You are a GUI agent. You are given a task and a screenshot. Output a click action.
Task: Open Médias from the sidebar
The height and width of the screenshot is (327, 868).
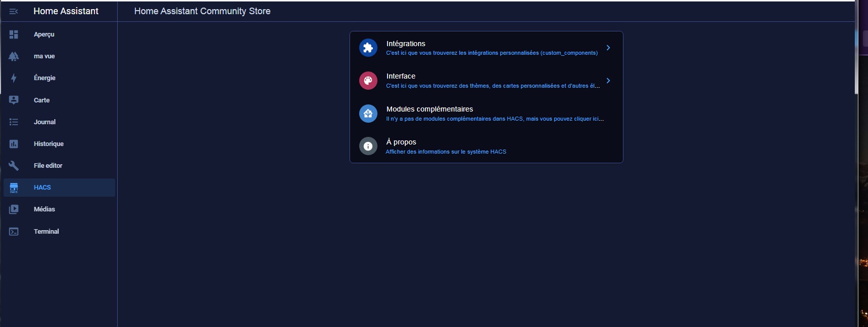pos(59,209)
